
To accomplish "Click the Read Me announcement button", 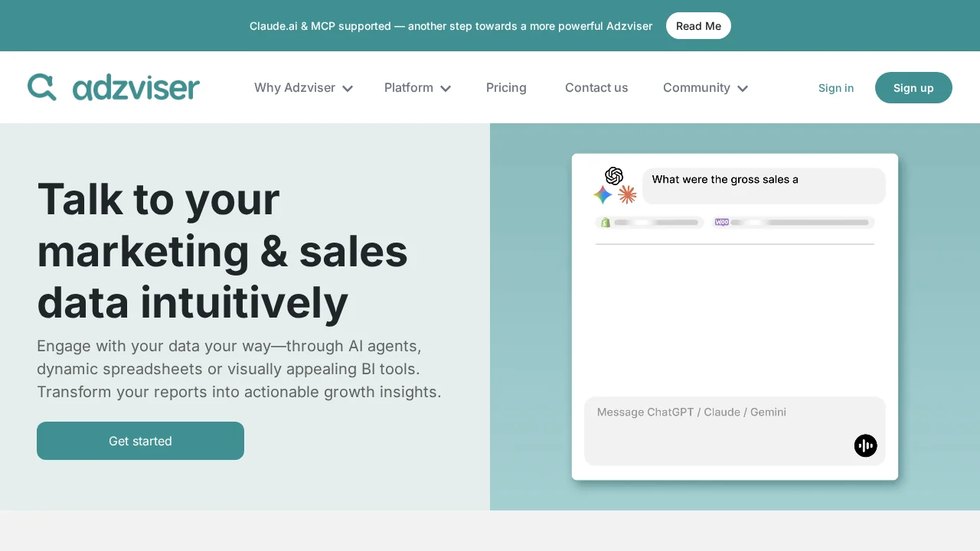I will tap(698, 25).
